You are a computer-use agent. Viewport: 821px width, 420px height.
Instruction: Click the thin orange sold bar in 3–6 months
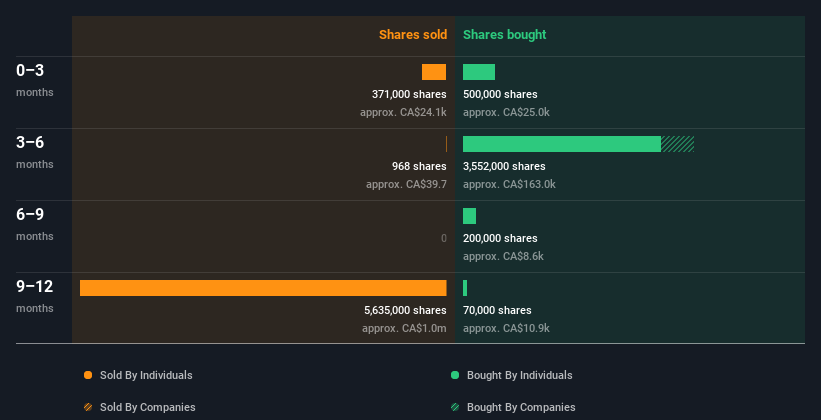(446, 144)
